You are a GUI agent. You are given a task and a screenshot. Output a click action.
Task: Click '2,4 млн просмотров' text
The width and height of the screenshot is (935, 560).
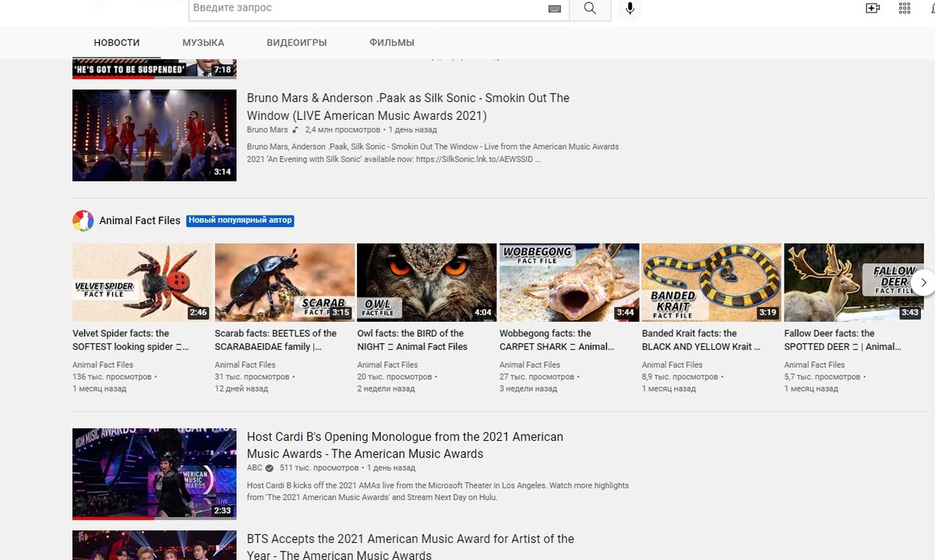tap(343, 130)
